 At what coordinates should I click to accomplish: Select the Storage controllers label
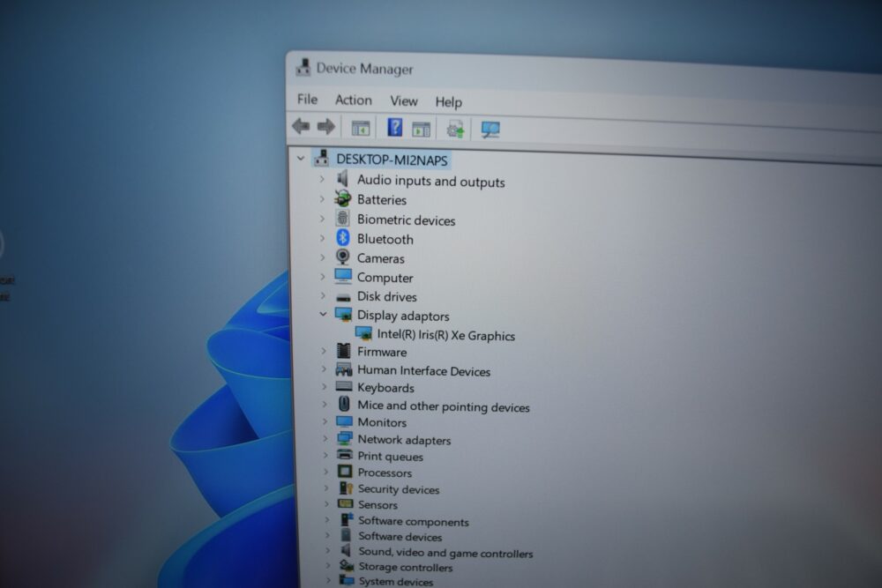tap(405, 567)
